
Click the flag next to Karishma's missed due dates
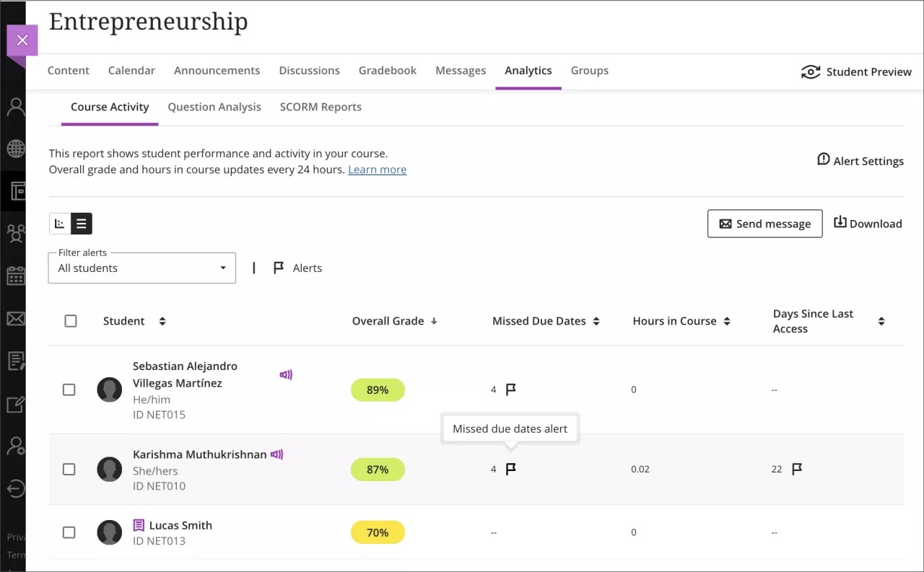[x=510, y=469]
